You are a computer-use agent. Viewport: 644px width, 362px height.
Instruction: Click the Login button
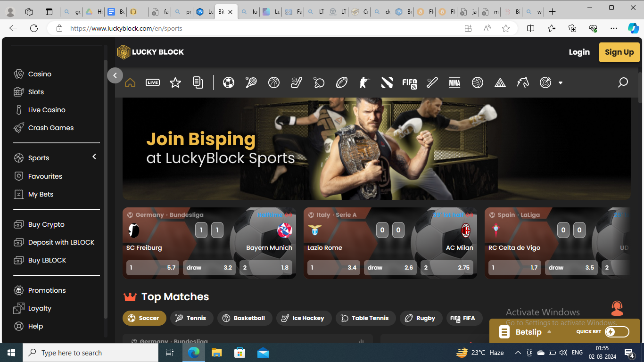click(x=579, y=52)
